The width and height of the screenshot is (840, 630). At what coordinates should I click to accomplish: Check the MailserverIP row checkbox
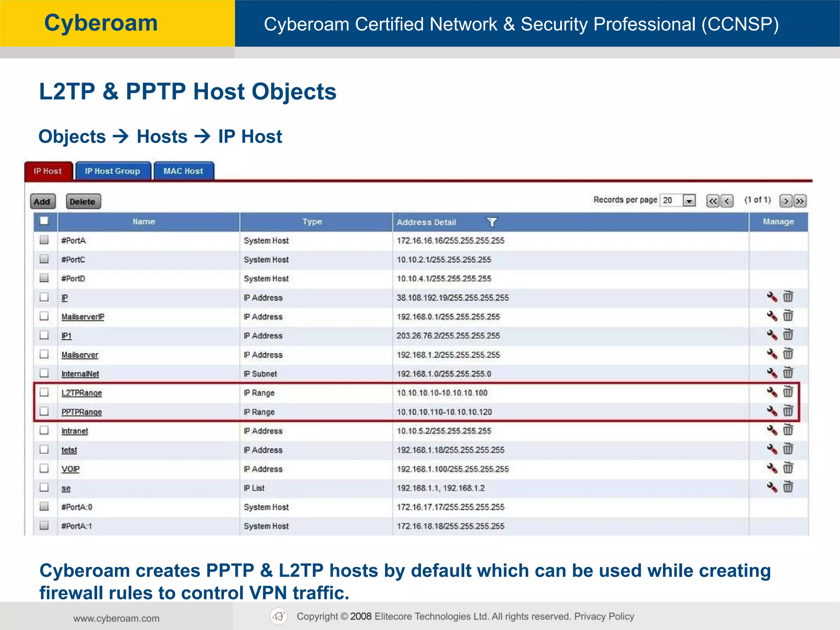point(44,316)
